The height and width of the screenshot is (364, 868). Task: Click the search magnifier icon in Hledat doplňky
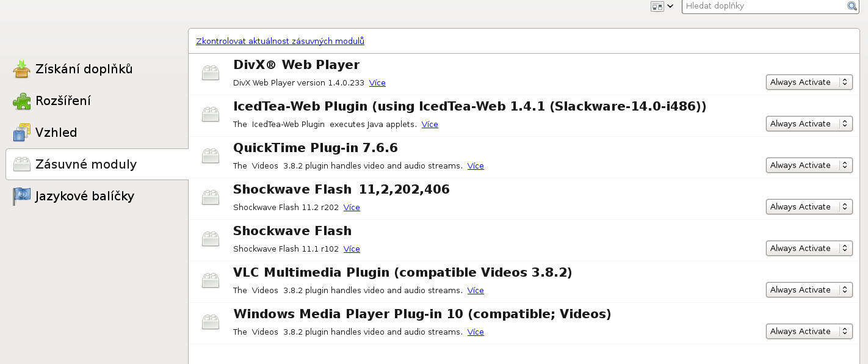(x=852, y=6)
